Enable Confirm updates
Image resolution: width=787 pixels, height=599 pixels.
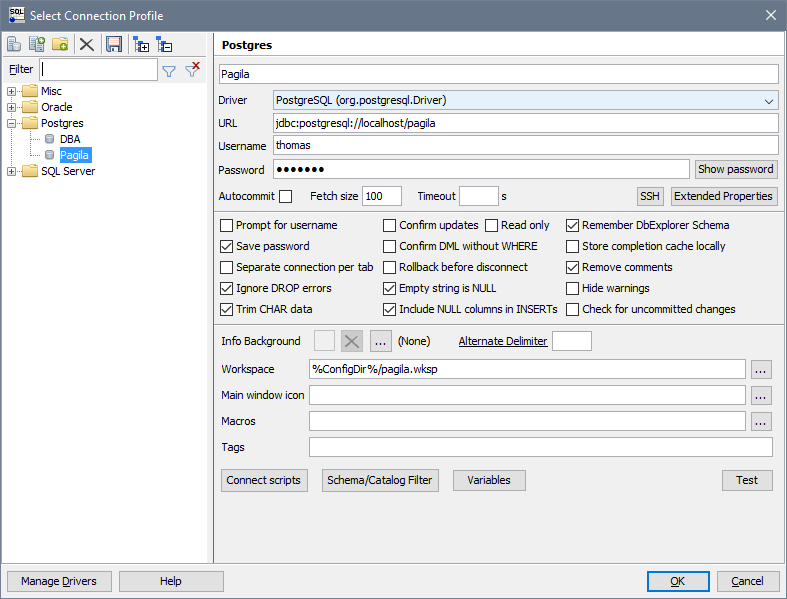point(389,225)
